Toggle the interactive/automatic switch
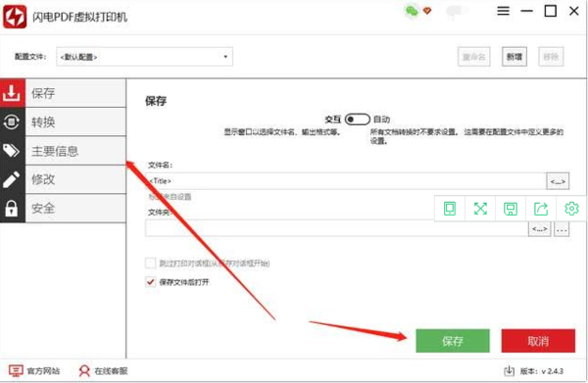 358,120
